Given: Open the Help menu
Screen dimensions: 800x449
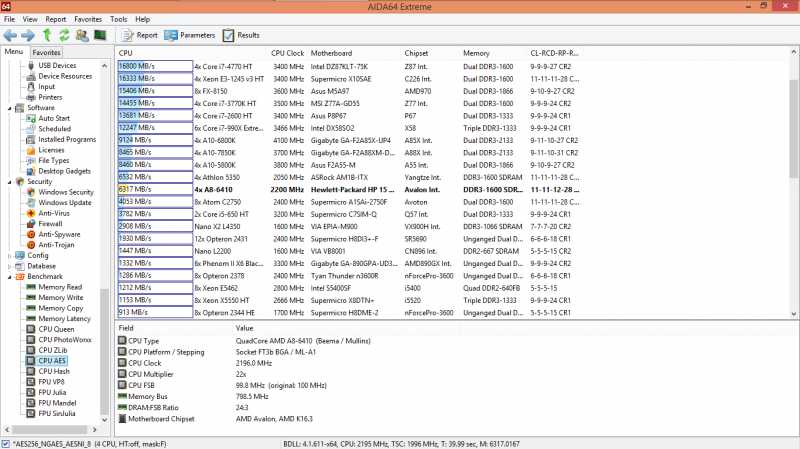Looking at the screenshot, I should tap(142, 19).
